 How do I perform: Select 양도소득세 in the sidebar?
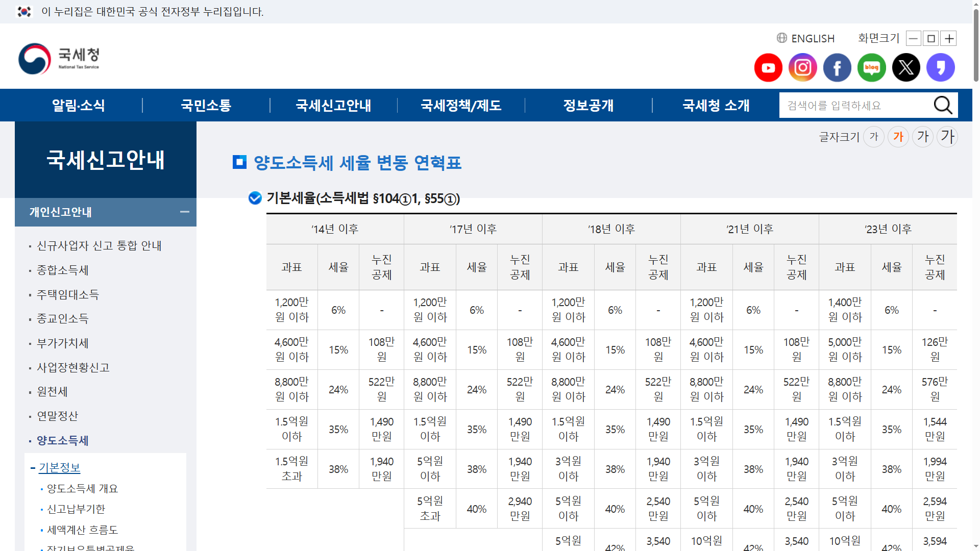[x=62, y=441]
